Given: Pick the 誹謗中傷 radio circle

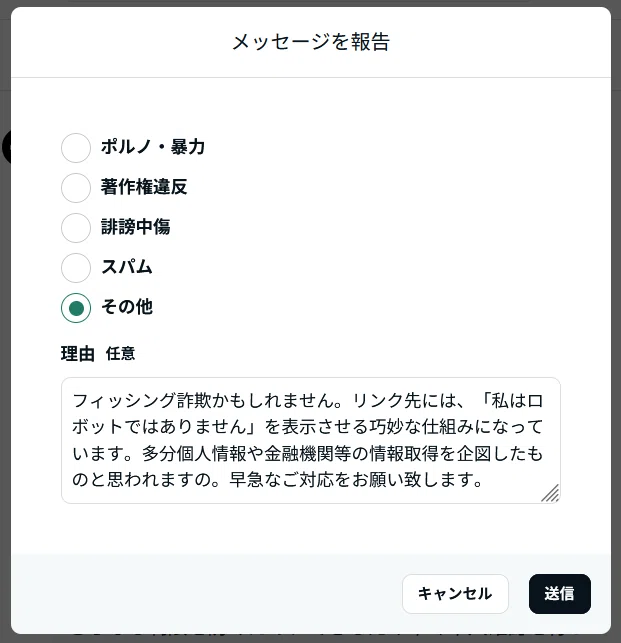Looking at the screenshot, I should [x=76, y=228].
